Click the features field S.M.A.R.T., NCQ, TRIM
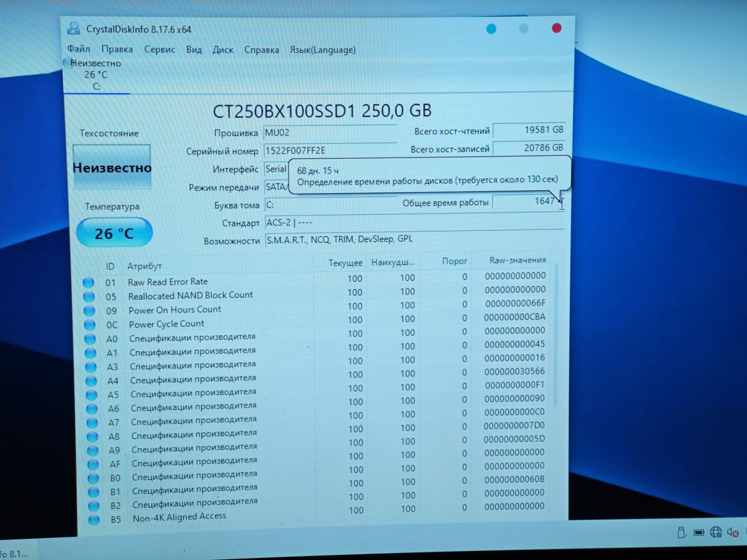Image resolution: width=747 pixels, height=560 pixels. pos(414,239)
